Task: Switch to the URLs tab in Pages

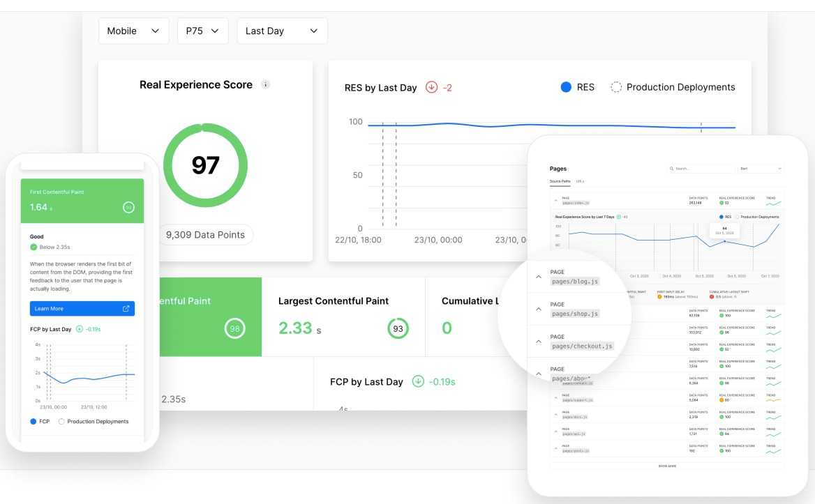Action: 580,181
